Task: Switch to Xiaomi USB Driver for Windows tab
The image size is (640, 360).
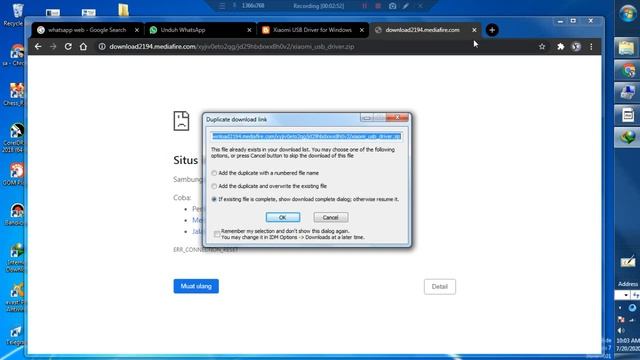Action: tap(313, 30)
